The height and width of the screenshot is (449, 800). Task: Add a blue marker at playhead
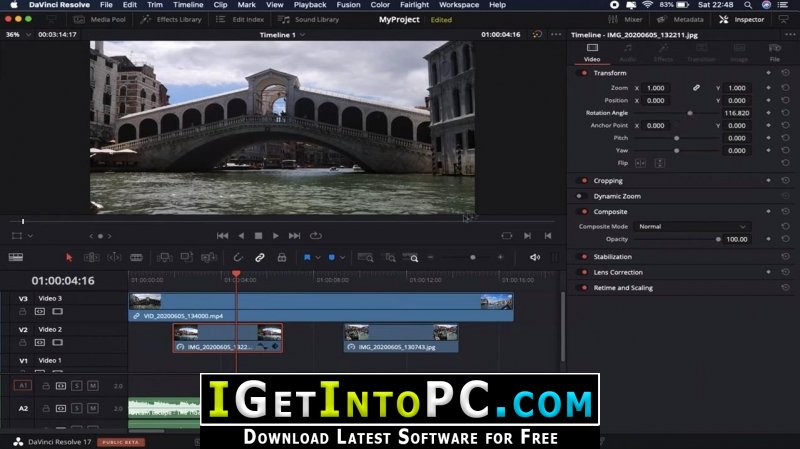[332, 258]
